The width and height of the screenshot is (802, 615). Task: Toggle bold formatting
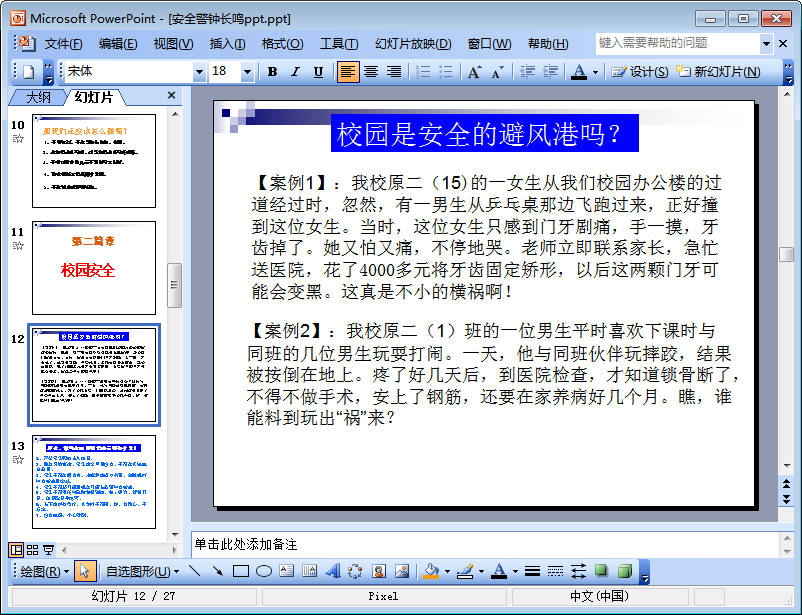(272, 72)
